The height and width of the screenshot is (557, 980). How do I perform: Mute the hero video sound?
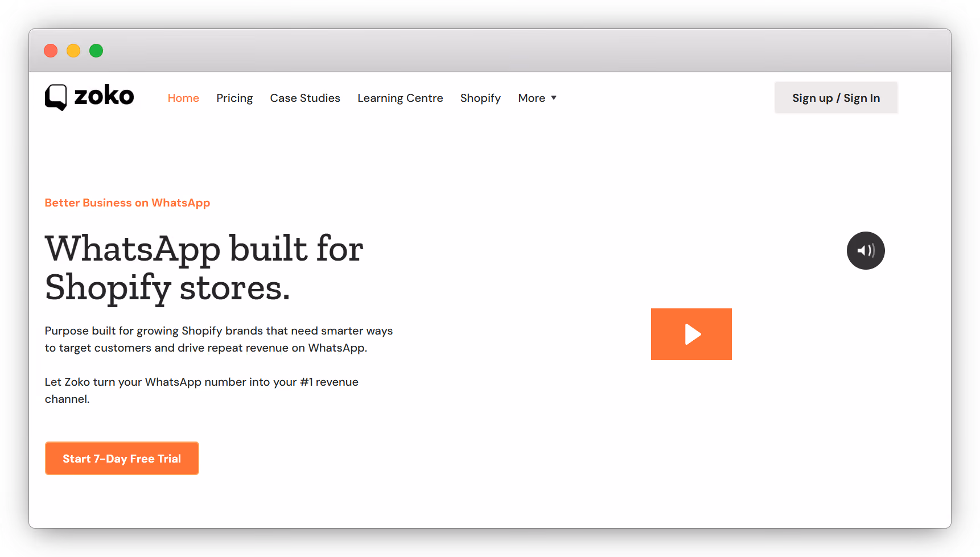866,250
